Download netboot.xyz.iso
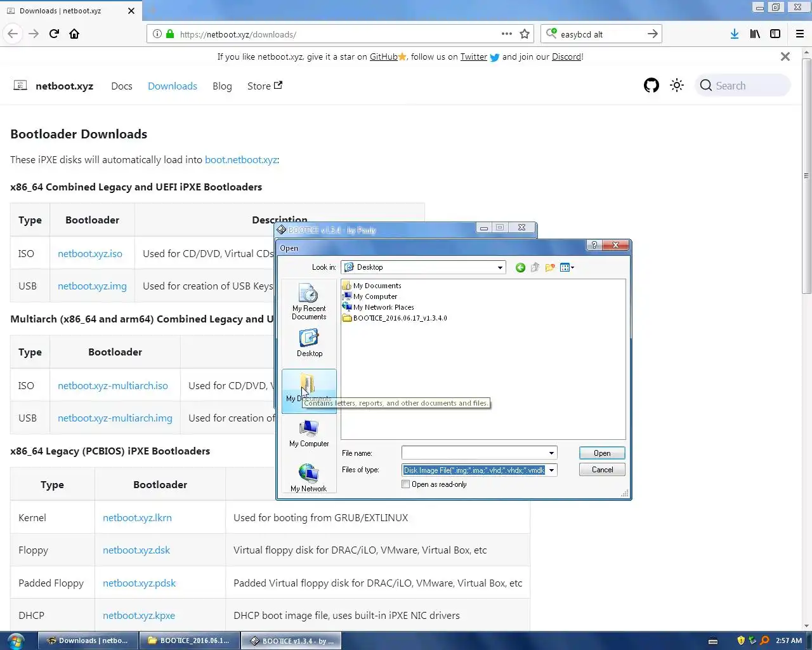This screenshot has width=812, height=650. tap(90, 253)
